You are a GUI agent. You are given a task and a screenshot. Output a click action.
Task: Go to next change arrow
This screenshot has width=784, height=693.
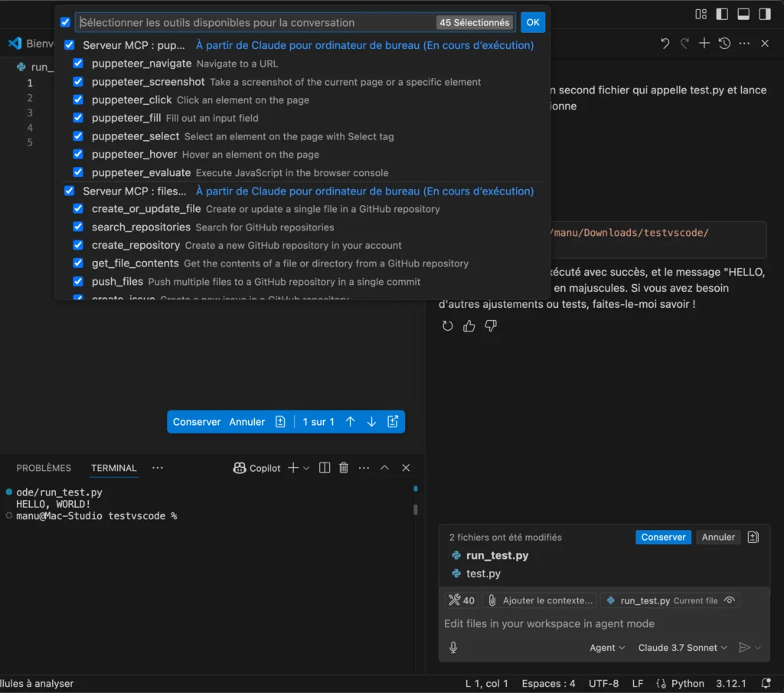(x=371, y=421)
